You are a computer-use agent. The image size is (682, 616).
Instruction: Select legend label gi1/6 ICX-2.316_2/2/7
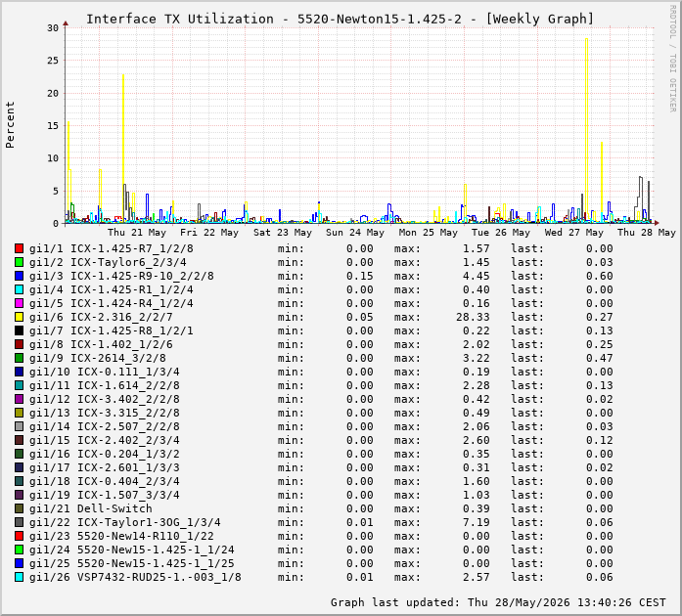click(101, 317)
